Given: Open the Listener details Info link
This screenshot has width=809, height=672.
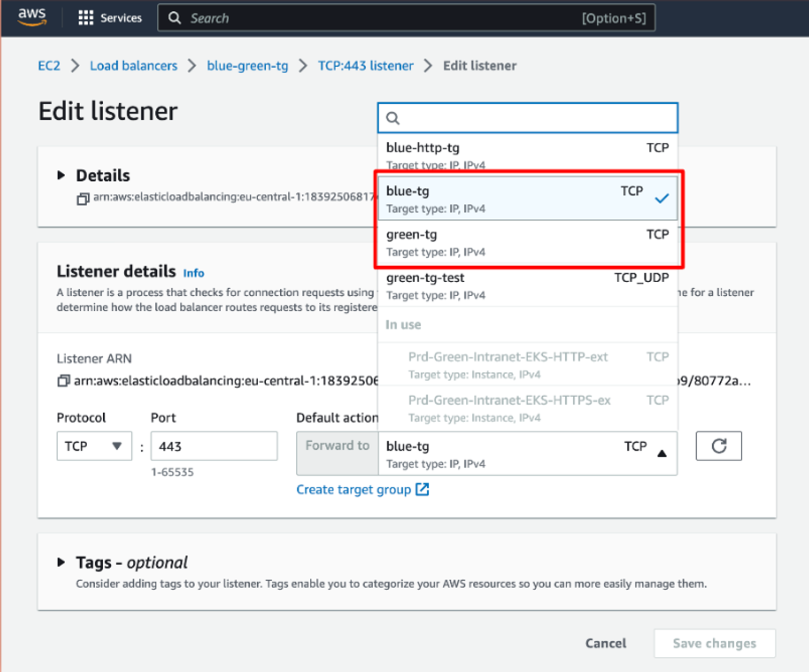Looking at the screenshot, I should tap(194, 273).
